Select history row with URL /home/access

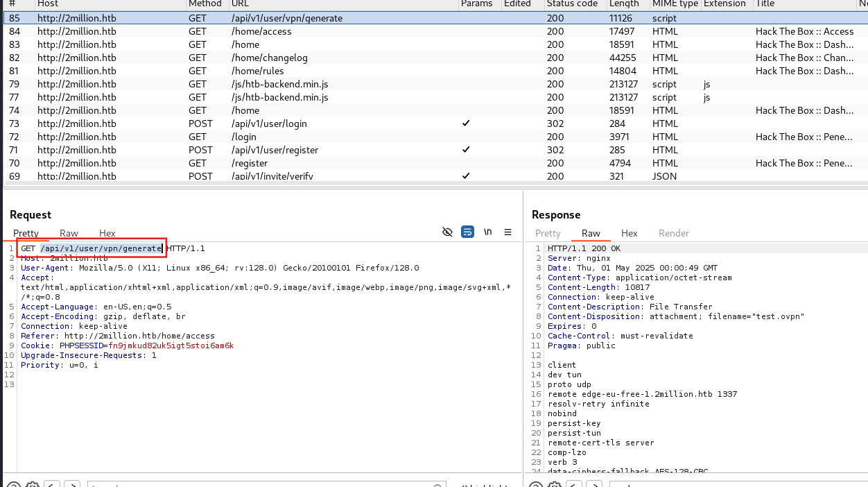click(435, 31)
